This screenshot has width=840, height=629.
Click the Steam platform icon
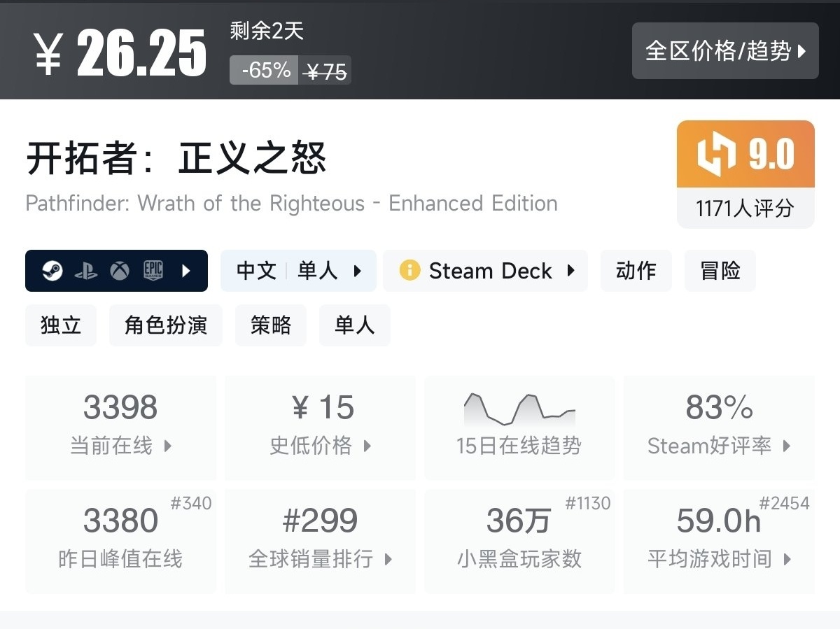[52, 271]
